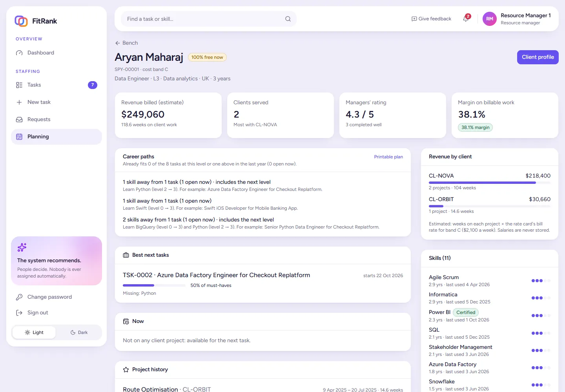
Task: Select the CL-ORBIT revenue row
Action: tap(490, 205)
